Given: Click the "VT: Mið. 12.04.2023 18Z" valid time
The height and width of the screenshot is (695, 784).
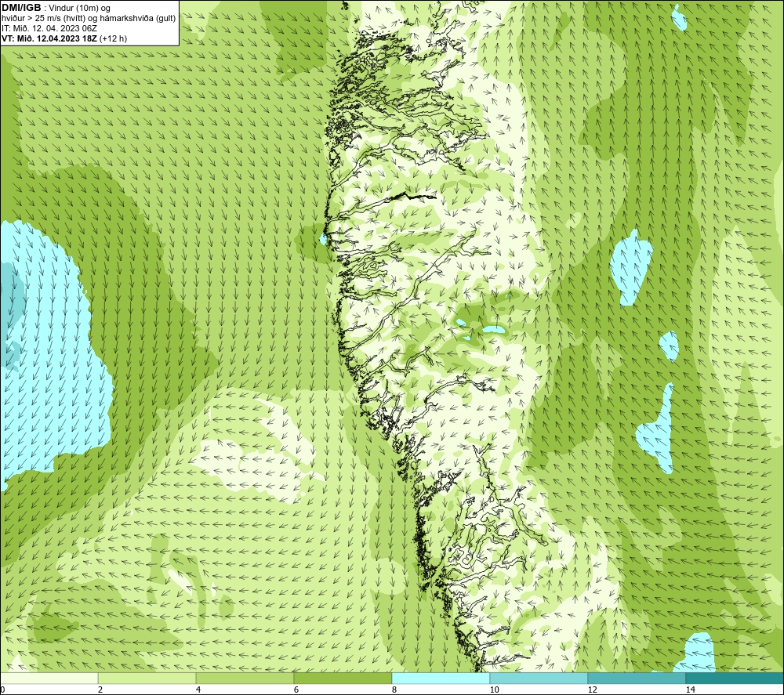Looking at the screenshot, I should click(49, 38).
